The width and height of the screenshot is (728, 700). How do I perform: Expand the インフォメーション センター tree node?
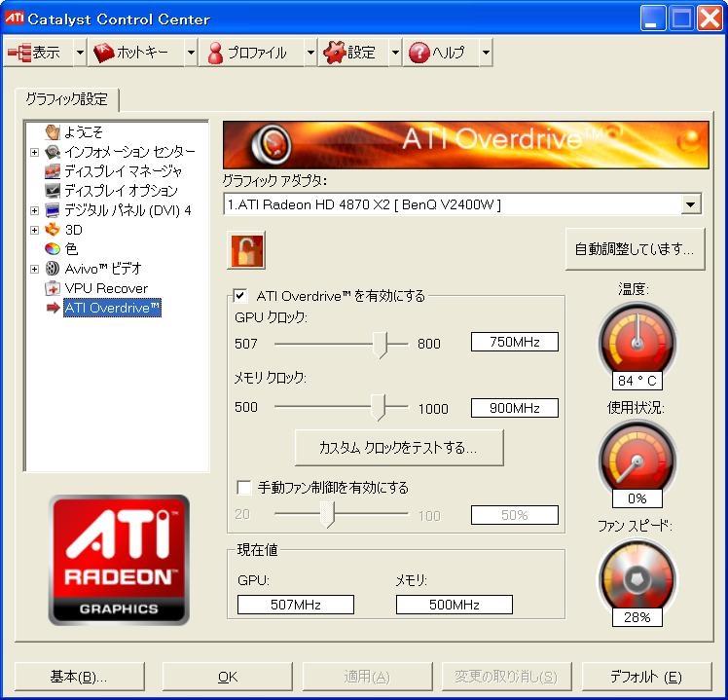[x=34, y=152]
